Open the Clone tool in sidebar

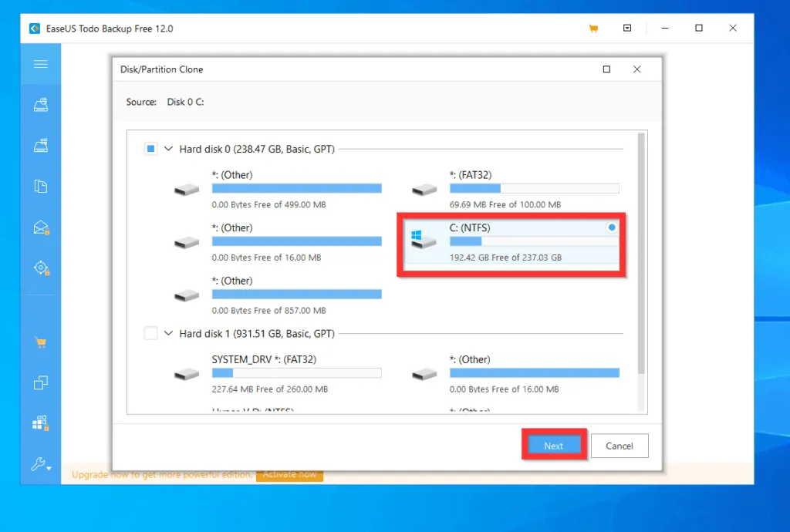40,382
